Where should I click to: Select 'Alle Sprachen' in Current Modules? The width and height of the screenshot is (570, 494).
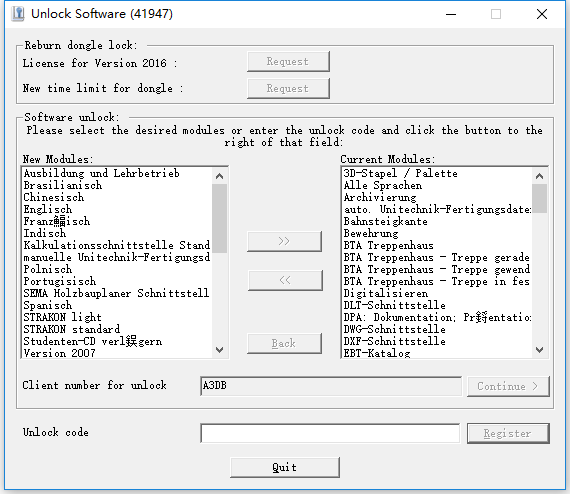pos(437,185)
